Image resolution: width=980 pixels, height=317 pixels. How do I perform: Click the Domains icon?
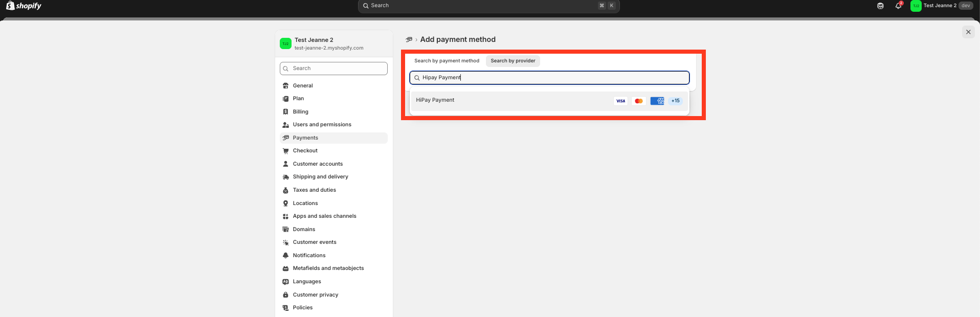pyautogui.click(x=285, y=230)
